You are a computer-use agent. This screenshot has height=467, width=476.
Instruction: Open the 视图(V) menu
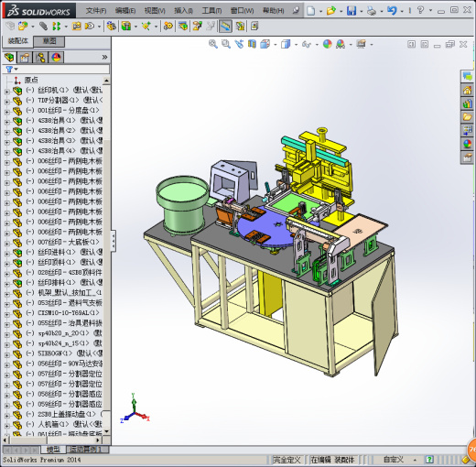155,11
